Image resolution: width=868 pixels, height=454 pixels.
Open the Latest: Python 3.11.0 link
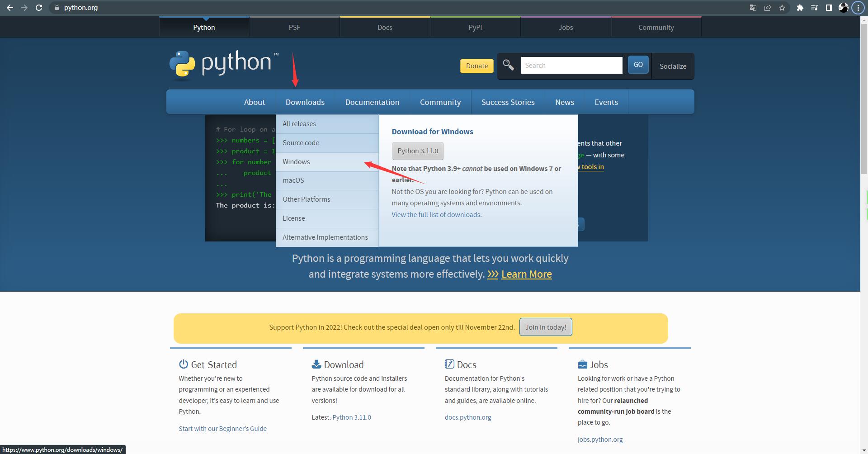coord(352,417)
